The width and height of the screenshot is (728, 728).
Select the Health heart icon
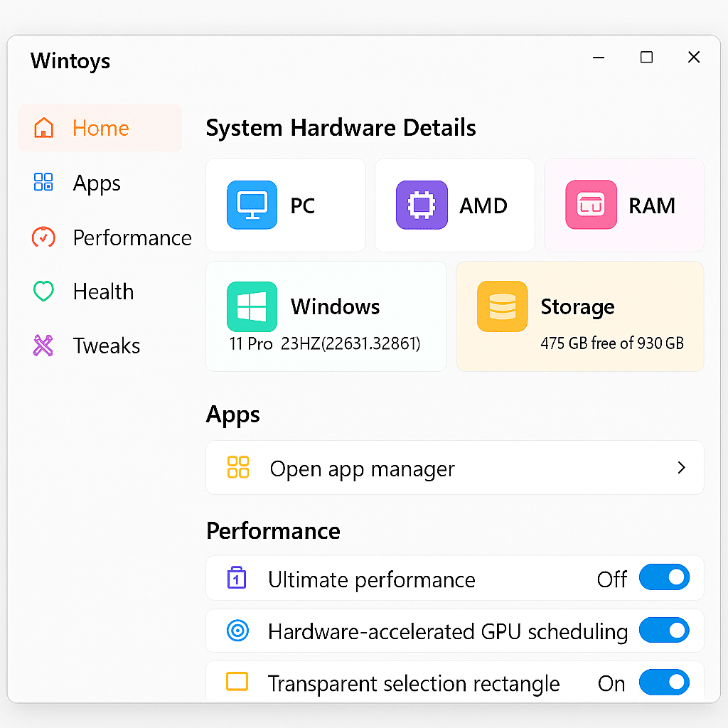coord(43,291)
